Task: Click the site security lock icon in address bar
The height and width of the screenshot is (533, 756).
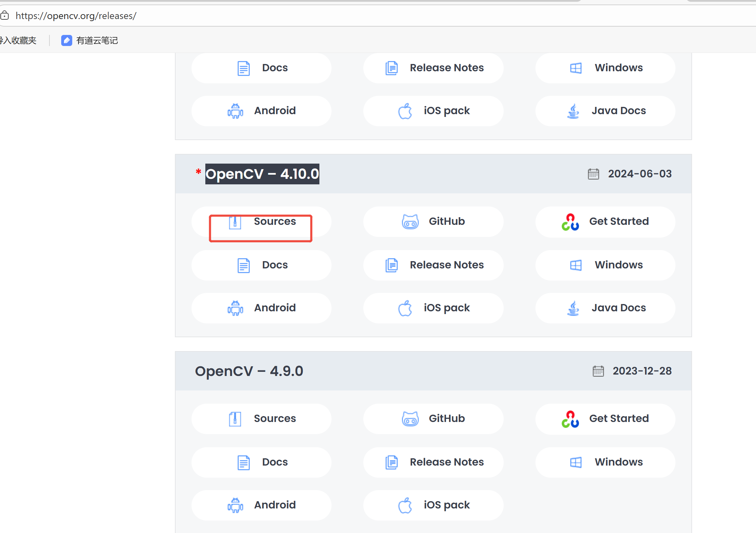Action: [x=5, y=16]
